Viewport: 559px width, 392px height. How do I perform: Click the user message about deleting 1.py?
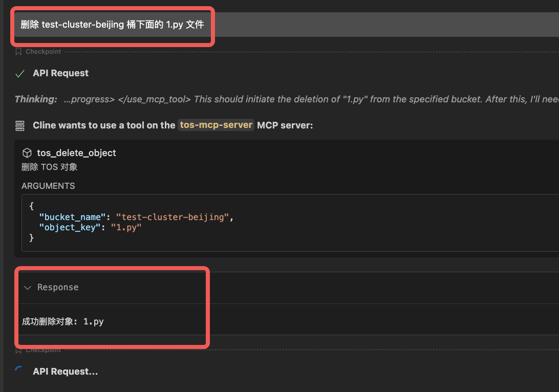112,25
